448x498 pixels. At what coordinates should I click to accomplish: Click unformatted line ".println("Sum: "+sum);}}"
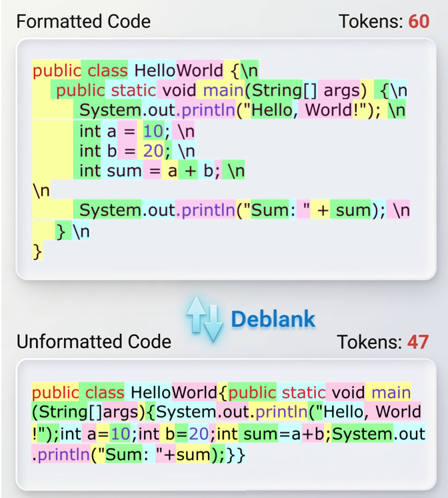139,454
